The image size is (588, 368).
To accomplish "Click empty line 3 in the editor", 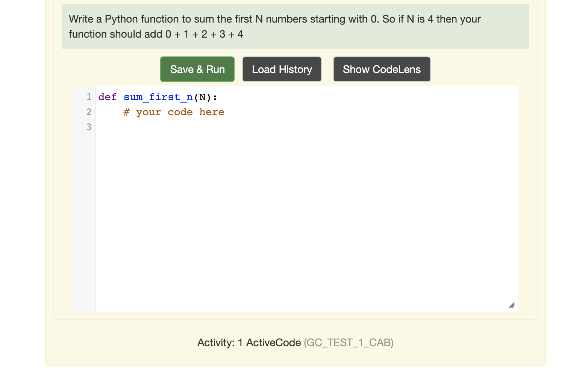I will 132,127.
